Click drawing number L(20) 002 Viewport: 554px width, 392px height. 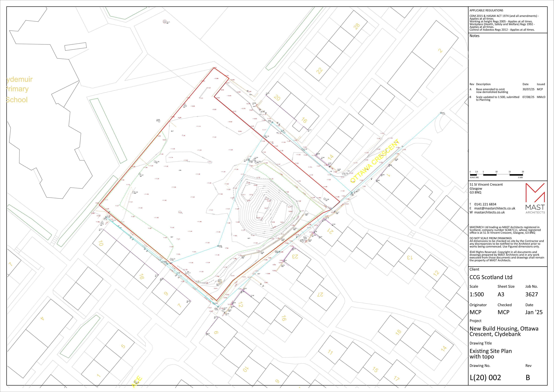pos(485,378)
